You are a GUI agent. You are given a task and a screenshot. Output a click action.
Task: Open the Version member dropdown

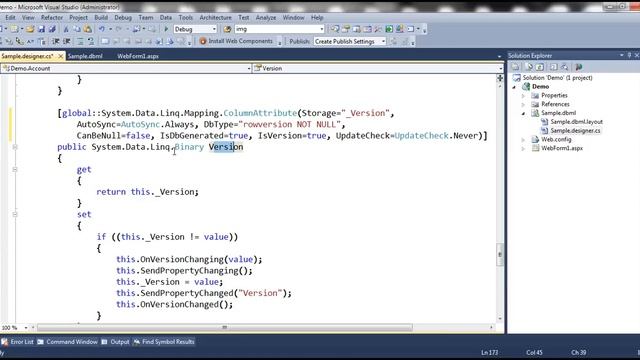pyautogui.click(x=501, y=69)
